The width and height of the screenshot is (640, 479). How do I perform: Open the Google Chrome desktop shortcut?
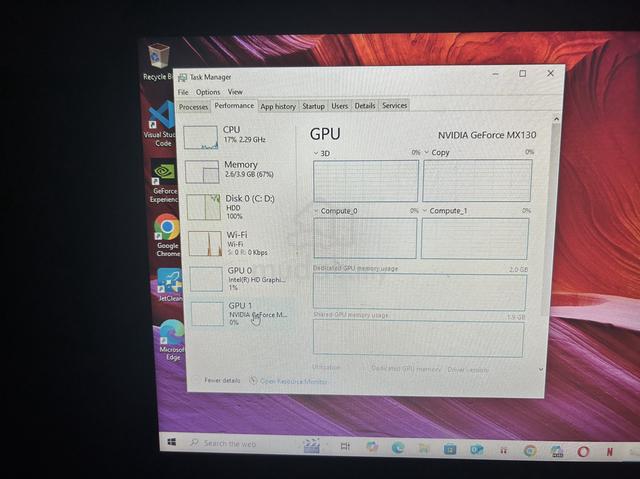167,236
